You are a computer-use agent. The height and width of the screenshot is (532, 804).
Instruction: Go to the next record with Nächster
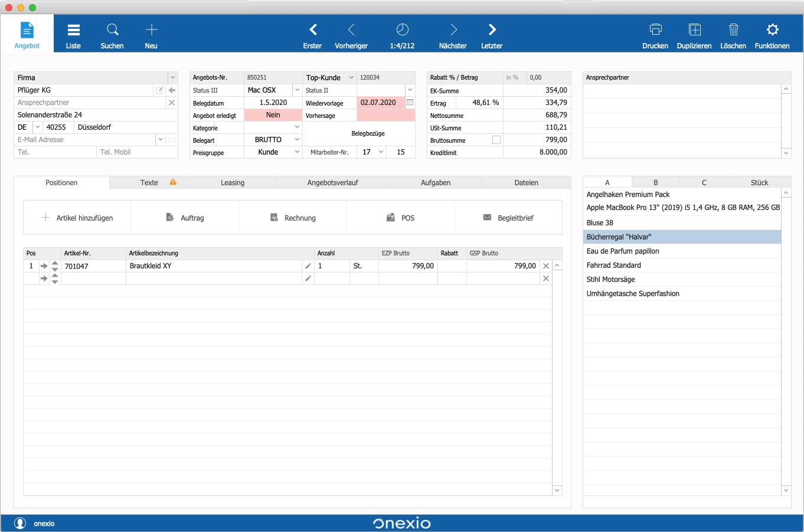point(453,35)
